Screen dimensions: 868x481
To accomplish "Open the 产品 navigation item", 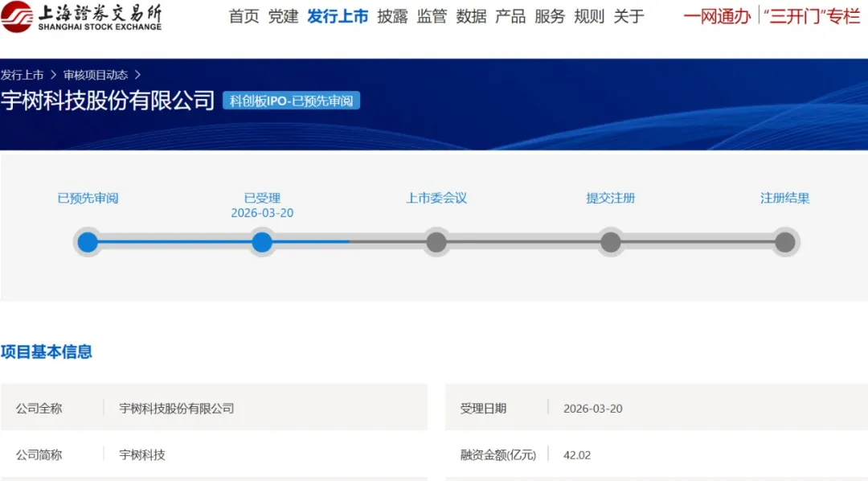I will [510, 16].
